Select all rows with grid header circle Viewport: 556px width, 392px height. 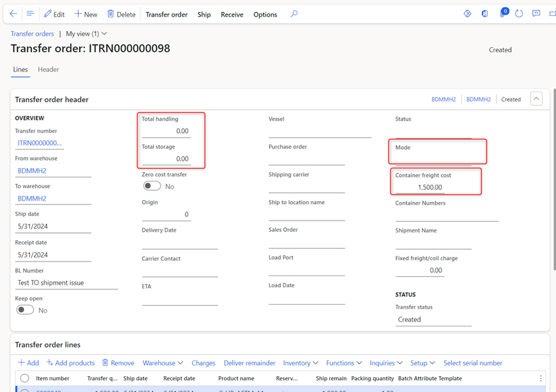pyautogui.click(x=25, y=379)
